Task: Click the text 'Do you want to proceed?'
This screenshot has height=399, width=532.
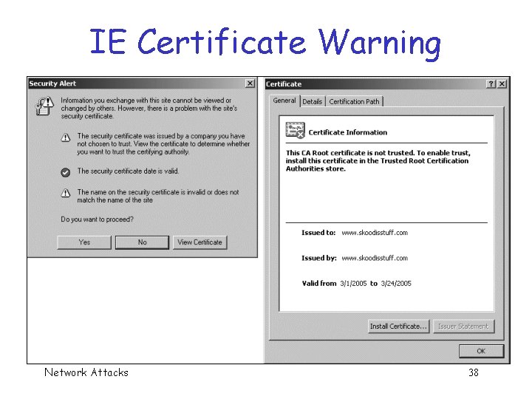Action: coord(97,219)
